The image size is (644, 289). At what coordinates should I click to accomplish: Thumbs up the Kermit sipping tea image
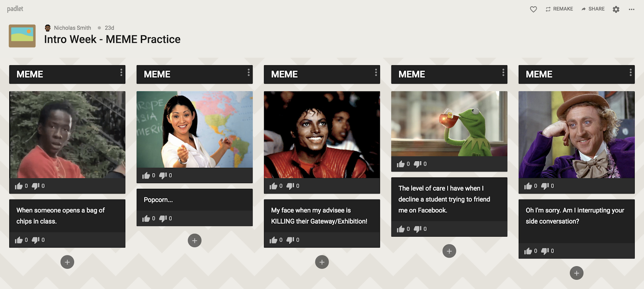coord(400,164)
